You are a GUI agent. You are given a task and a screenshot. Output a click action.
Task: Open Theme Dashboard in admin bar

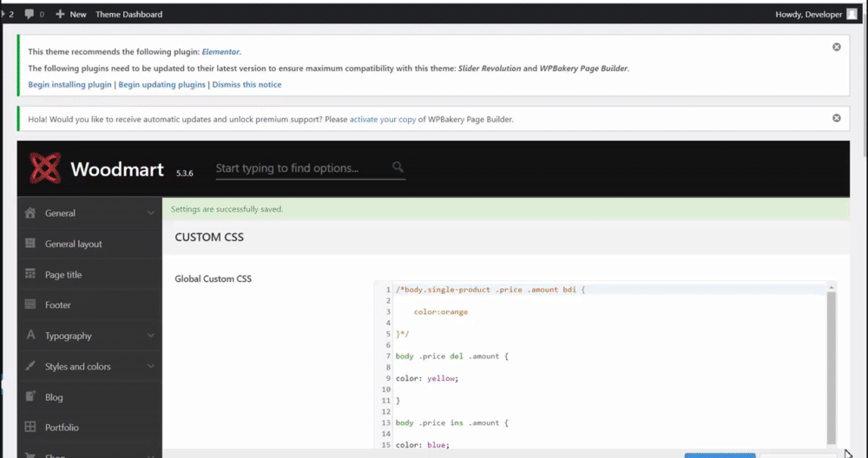[129, 15]
